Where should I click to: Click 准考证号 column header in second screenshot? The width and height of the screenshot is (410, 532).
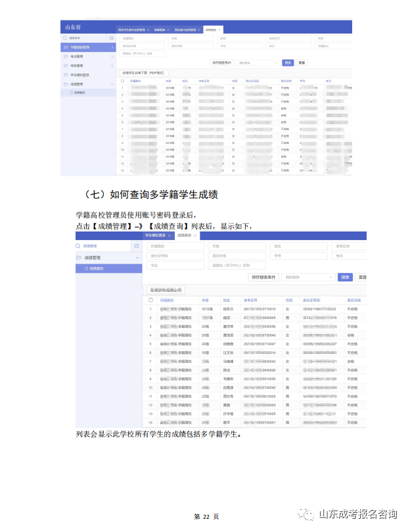tap(250, 301)
